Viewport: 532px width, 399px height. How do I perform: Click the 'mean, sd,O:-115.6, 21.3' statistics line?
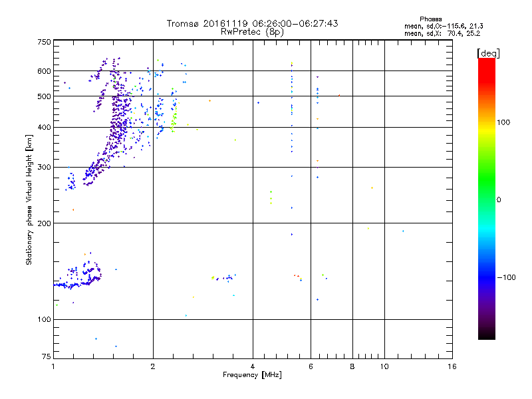click(444, 26)
